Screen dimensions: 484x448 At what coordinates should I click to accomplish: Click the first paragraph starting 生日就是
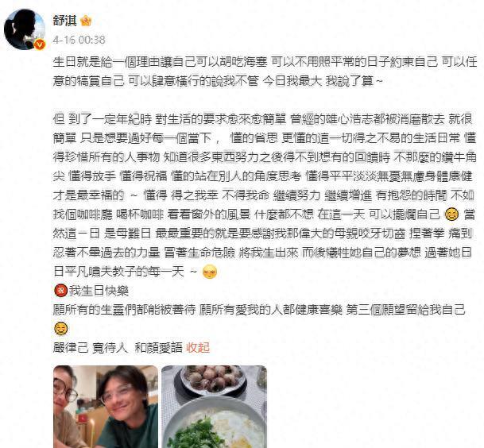(265, 71)
